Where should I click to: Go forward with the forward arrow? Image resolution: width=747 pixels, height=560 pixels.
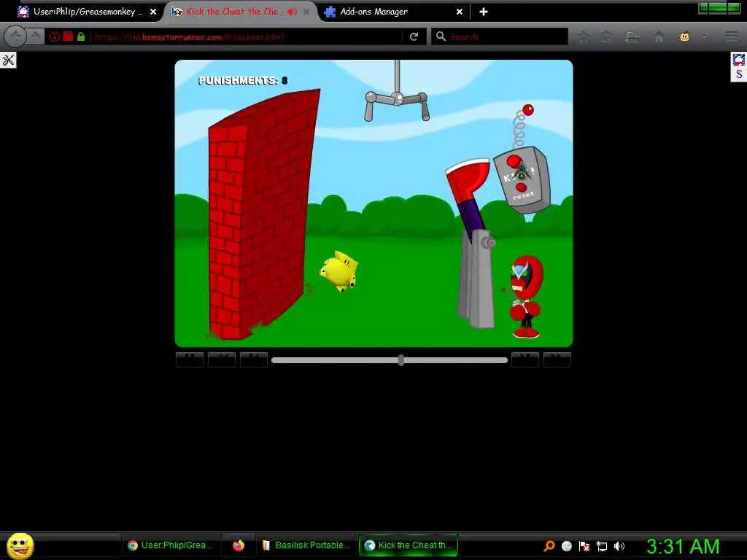pos(36,36)
